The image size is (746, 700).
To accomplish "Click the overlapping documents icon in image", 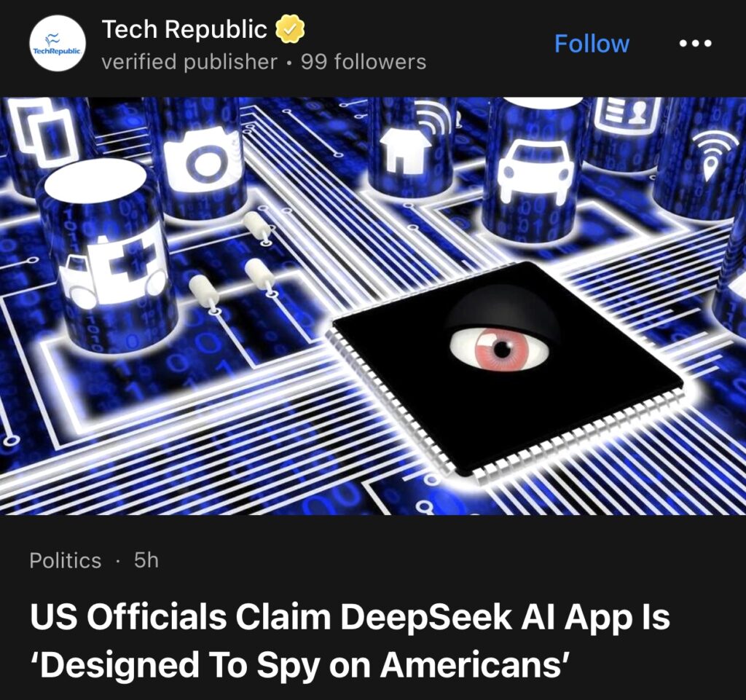I will [x=45, y=132].
